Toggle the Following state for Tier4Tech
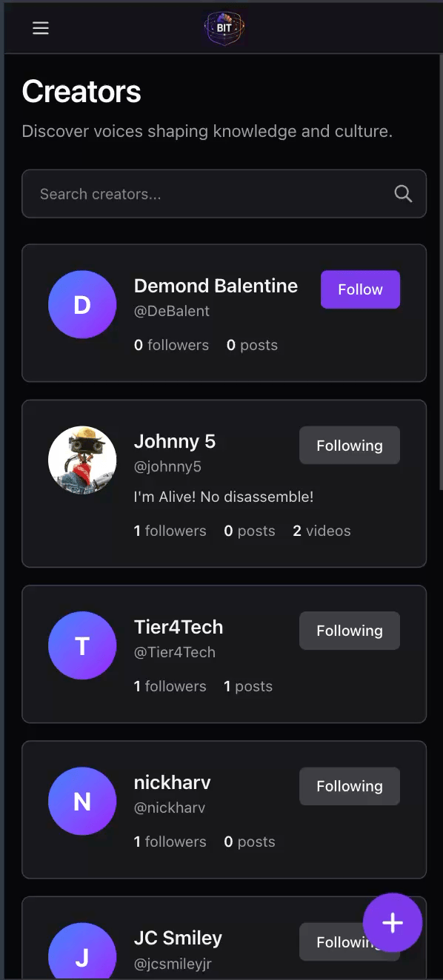The height and width of the screenshot is (980, 443). (349, 630)
